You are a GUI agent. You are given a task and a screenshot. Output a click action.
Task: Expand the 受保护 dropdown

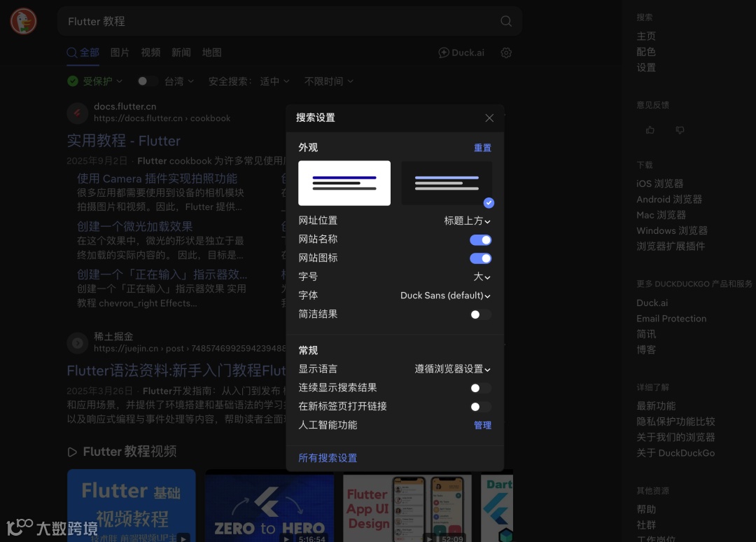(x=102, y=81)
